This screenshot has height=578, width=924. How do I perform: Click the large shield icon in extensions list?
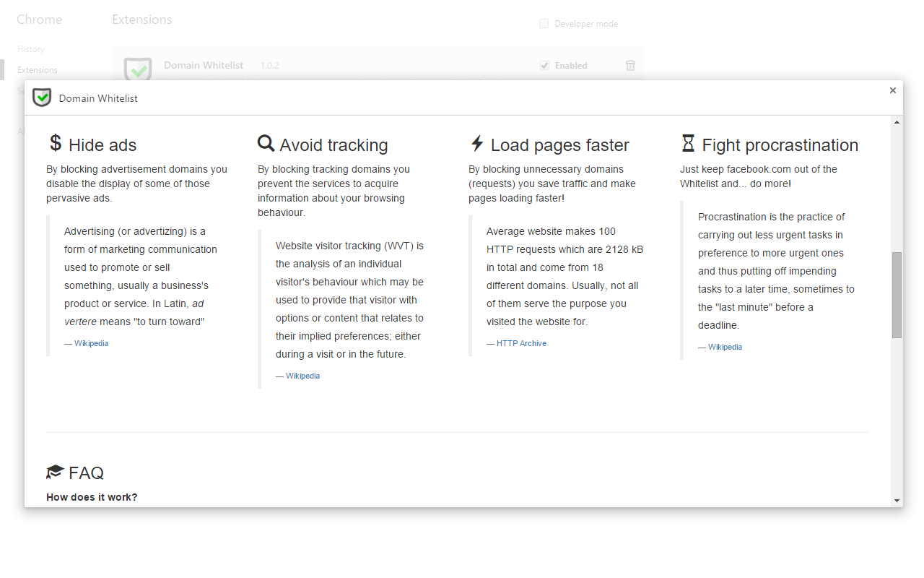pyautogui.click(x=138, y=69)
